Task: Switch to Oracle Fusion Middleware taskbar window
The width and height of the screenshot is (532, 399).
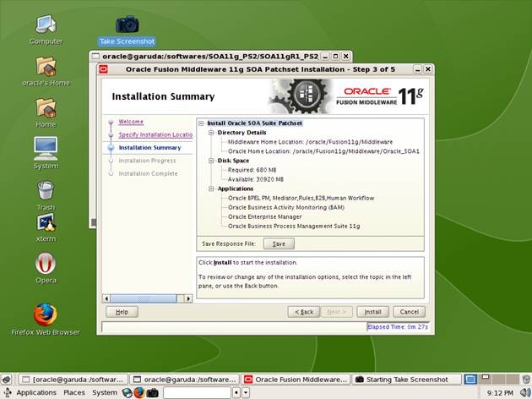Action: (x=296, y=380)
